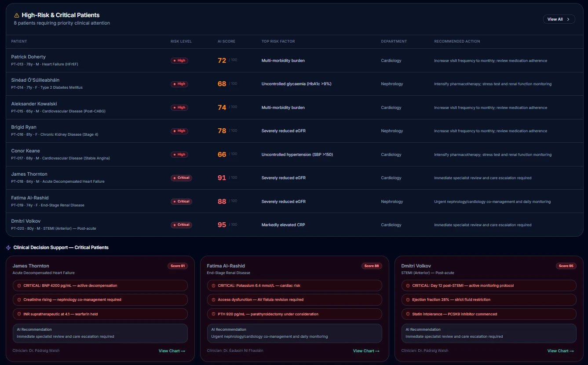Image resolution: width=588 pixels, height=365 pixels.
Task: Click Uncontrolled glycaemia (HbA1c >9%) risk factor
Action: coord(296,84)
